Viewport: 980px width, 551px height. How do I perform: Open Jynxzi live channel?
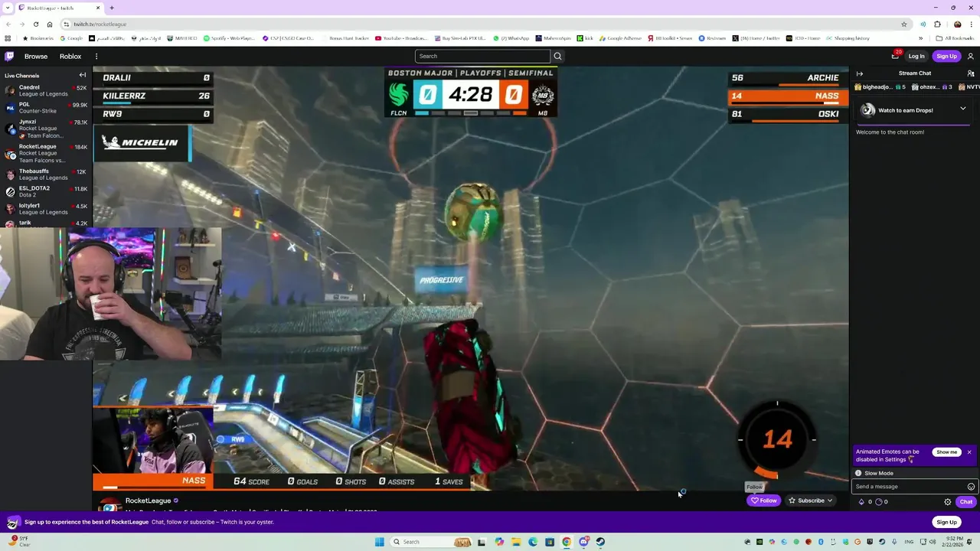[x=46, y=128]
